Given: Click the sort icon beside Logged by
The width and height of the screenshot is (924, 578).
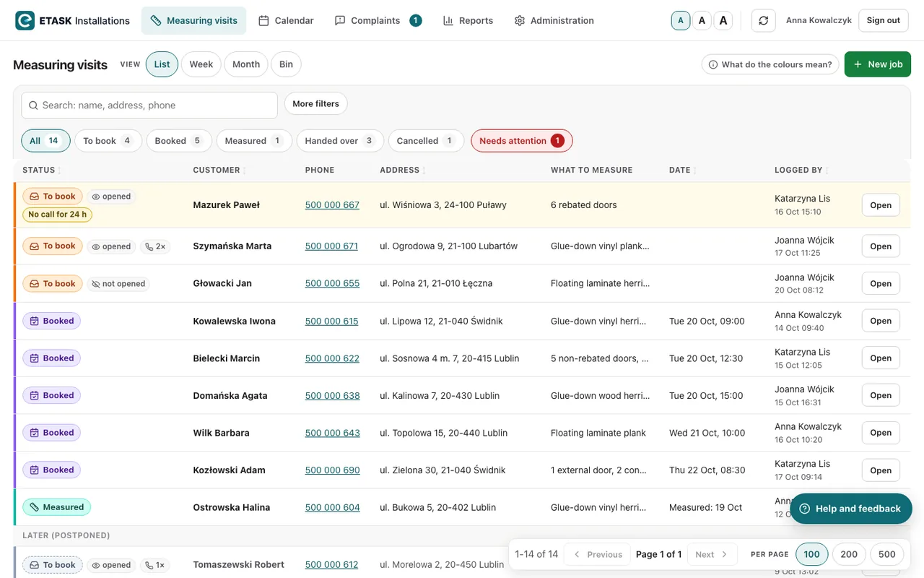Looking at the screenshot, I should coord(827,171).
